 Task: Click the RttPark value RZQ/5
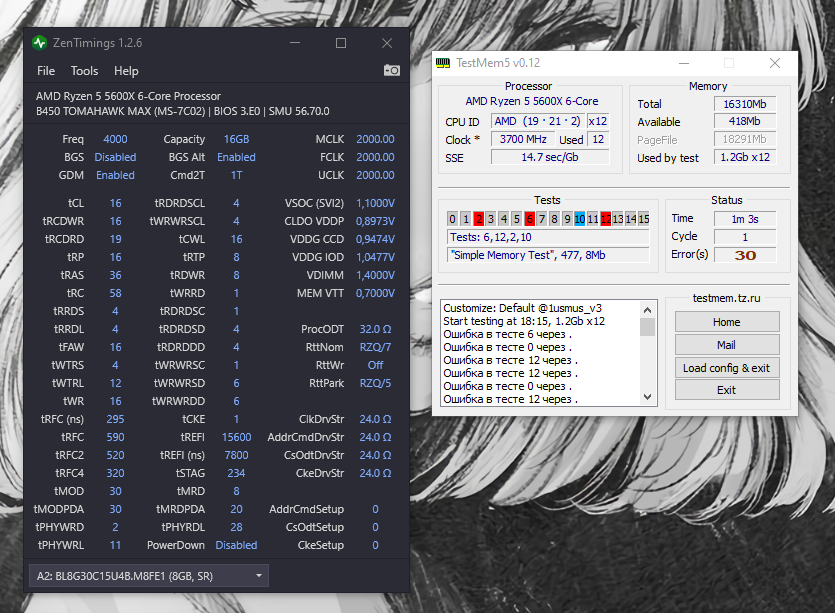[x=375, y=383]
